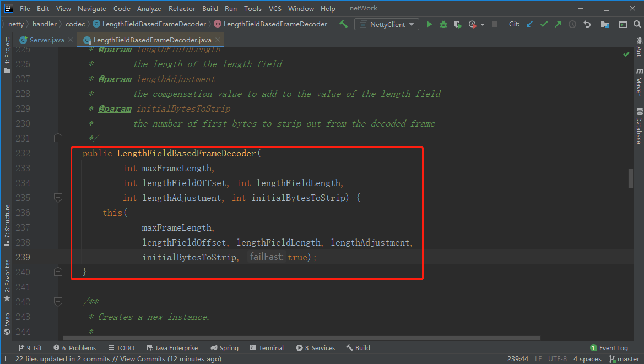Open the Navigate menu
Viewport: 644px width, 364px height.
pyautogui.click(x=91, y=8)
